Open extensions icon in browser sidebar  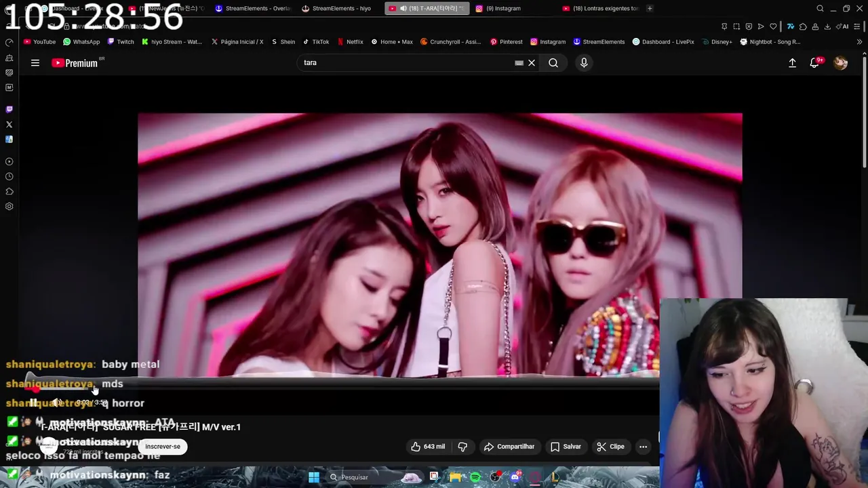pyautogui.click(x=9, y=192)
